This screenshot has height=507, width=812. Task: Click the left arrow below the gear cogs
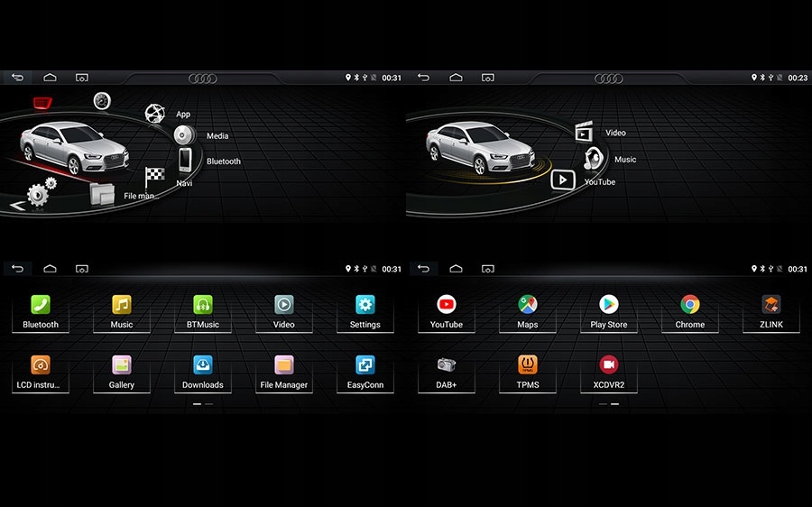point(17,206)
